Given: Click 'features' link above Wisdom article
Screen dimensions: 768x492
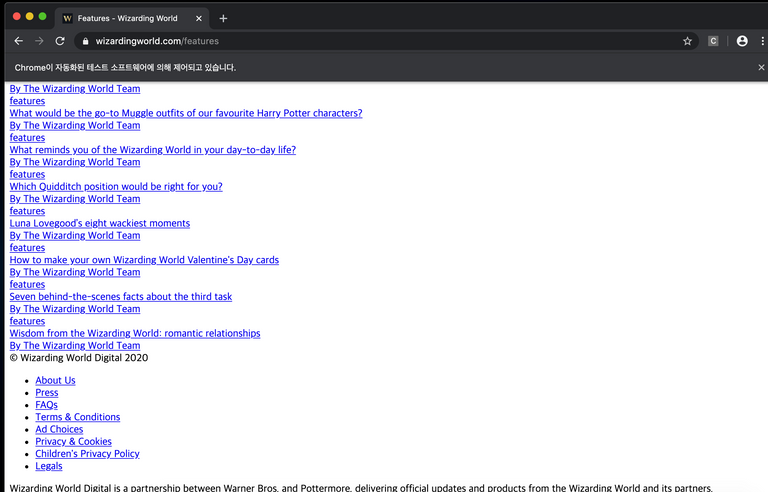Looking at the screenshot, I should tap(27, 321).
